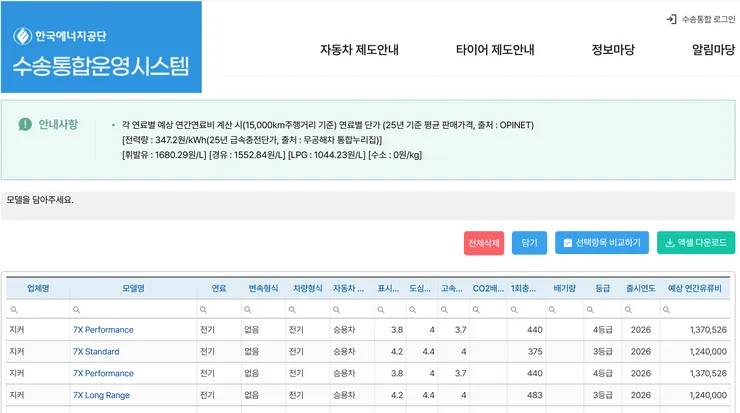Click 3등급 in the 7X Standard row

(x=603, y=352)
